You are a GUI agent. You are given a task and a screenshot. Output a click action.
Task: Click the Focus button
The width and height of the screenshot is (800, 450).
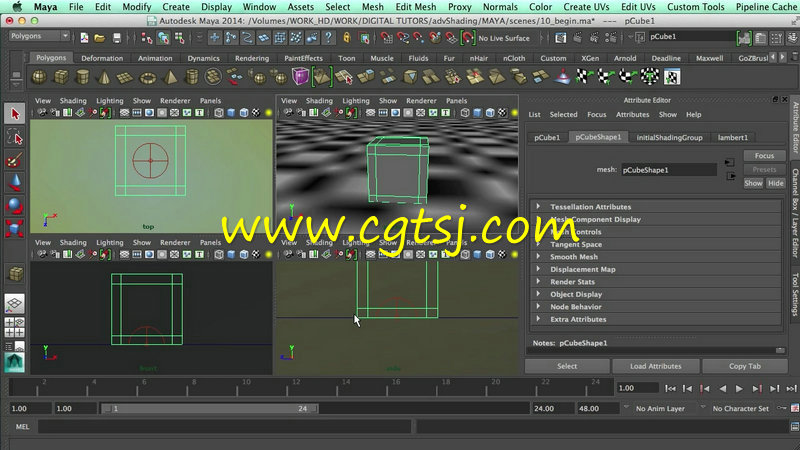tap(764, 156)
